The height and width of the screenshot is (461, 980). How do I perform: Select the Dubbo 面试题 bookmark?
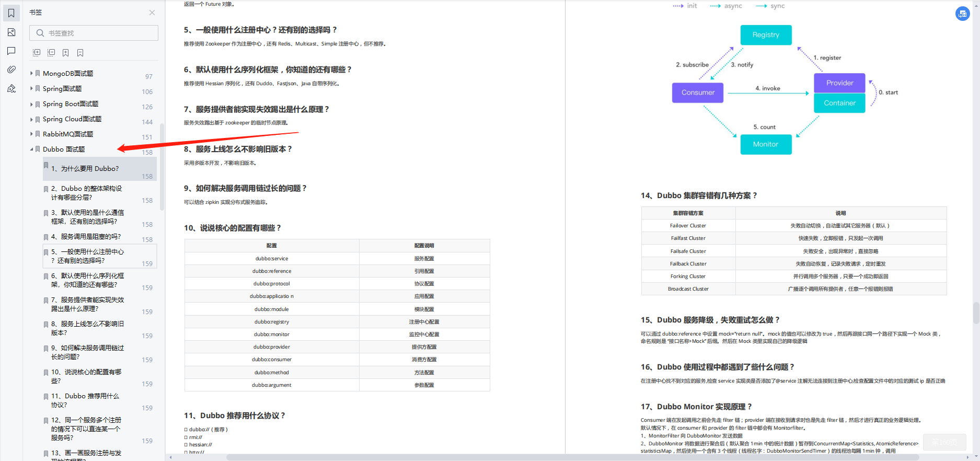64,149
